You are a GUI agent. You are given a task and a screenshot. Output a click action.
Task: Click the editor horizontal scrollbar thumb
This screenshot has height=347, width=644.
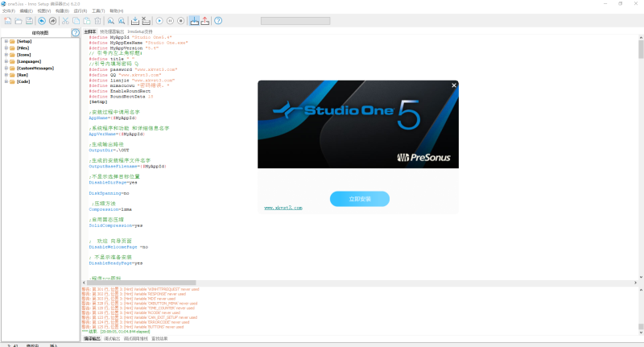click(142, 283)
